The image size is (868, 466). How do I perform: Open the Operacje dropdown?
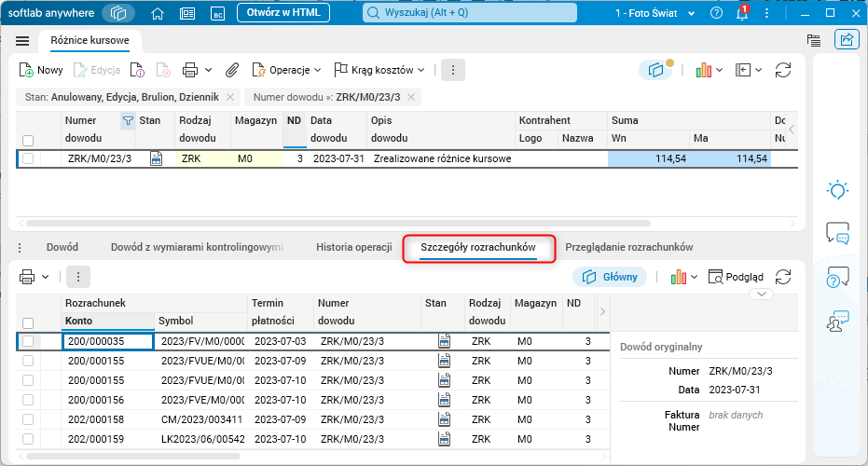(286, 70)
